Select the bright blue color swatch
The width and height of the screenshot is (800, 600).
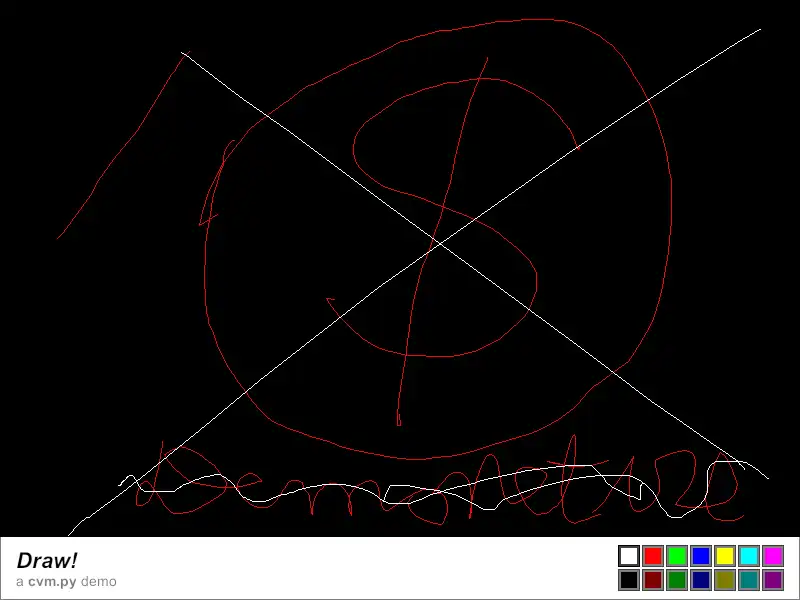tap(701, 556)
